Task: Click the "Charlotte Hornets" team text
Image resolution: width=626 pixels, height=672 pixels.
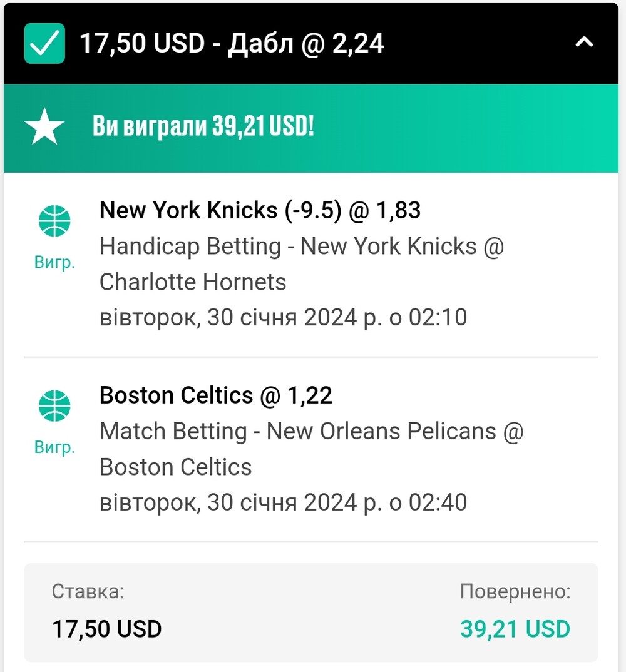Action: pos(193,282)
